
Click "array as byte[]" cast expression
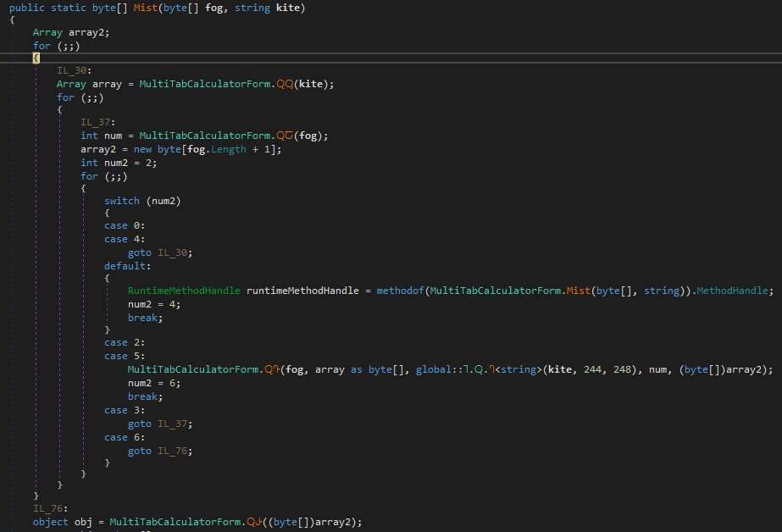[x=359, y=369]
